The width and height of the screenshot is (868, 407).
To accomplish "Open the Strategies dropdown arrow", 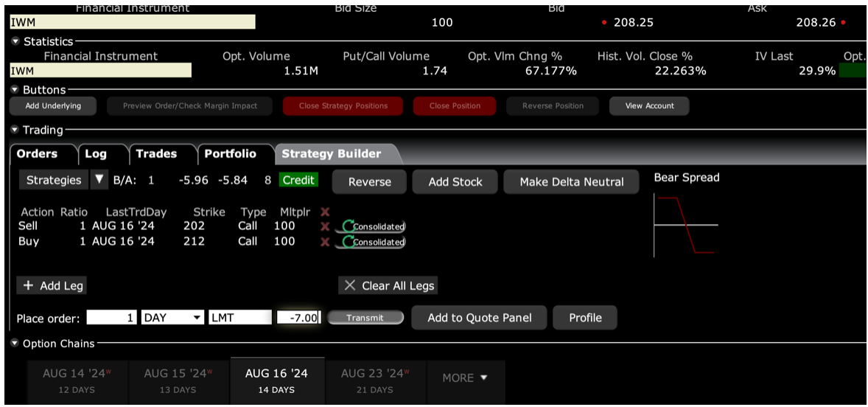I will pos(99,180).
